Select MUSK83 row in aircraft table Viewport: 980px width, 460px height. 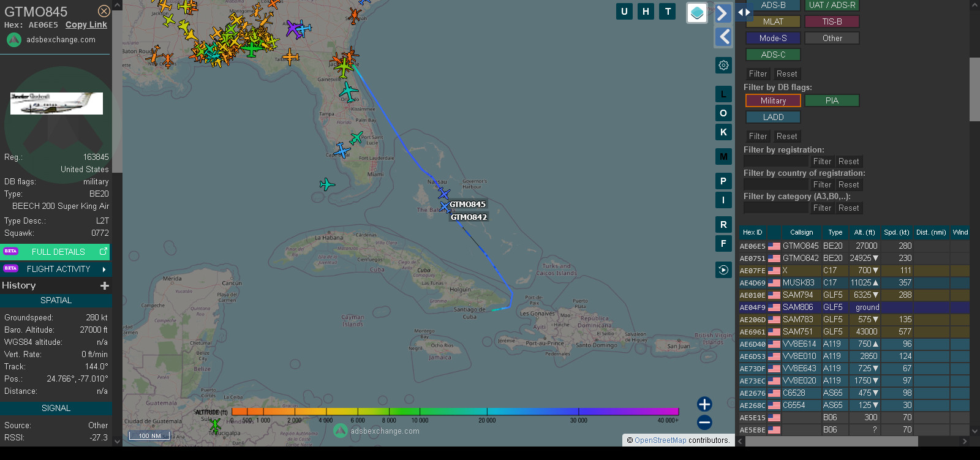click(854, 282)
